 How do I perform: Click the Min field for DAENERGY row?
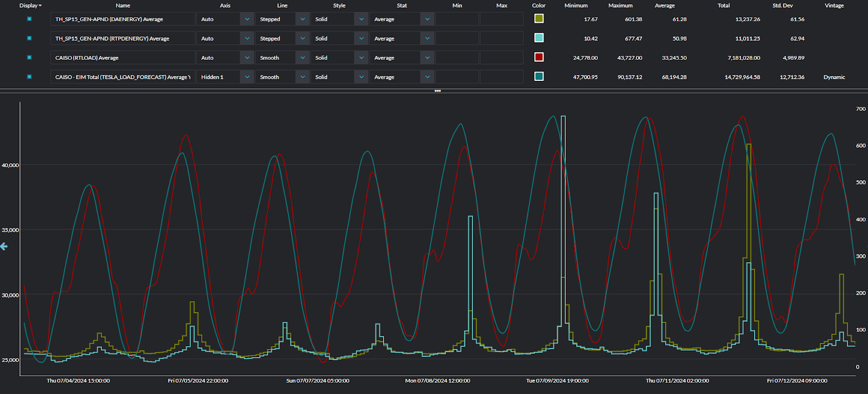[457, 19]
